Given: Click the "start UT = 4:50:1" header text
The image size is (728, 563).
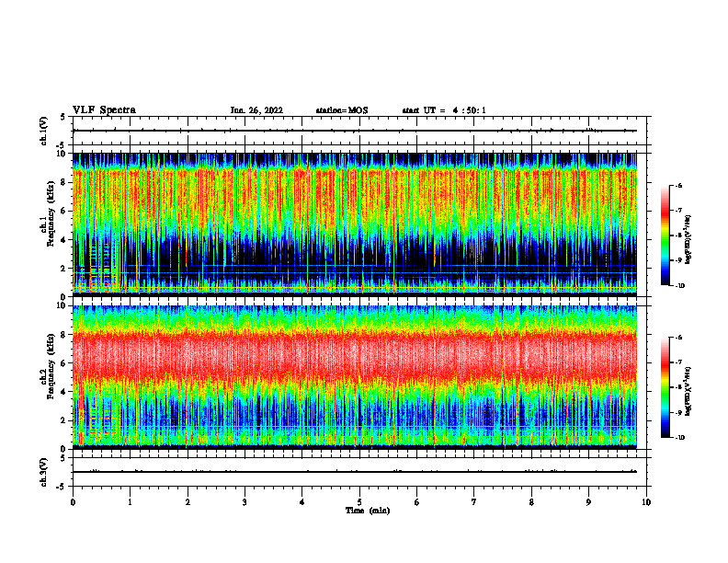Looking at the screenshot, I should (x=444, y=110).
